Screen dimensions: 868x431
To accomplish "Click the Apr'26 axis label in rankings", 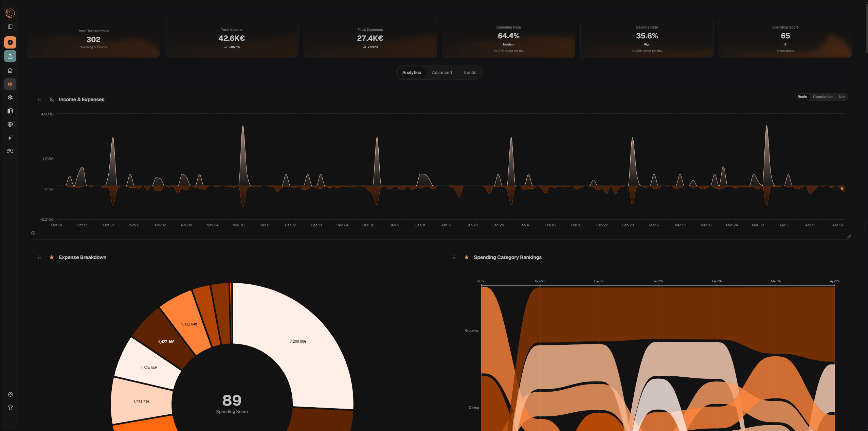I will coord(834,281).
